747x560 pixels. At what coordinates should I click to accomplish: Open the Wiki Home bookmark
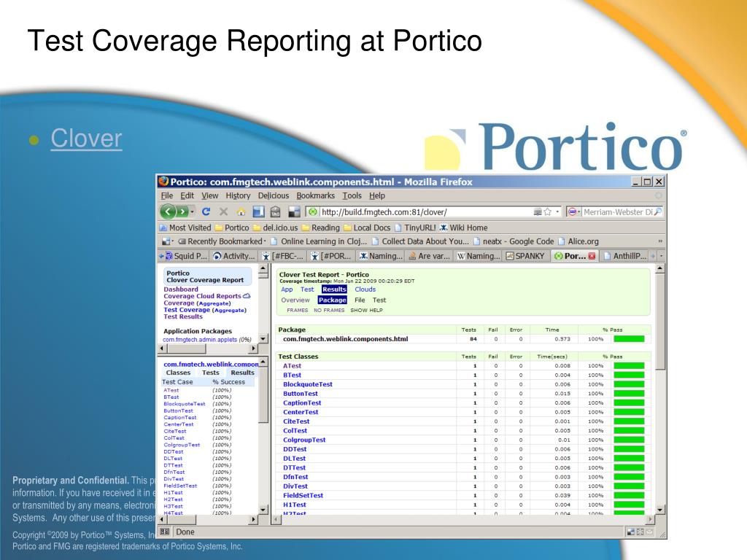tap(463, 227)
